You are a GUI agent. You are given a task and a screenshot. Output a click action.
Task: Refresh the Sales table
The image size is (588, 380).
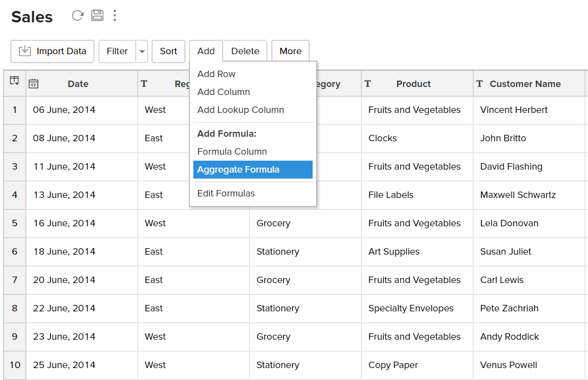pyautogui.click(x=78, y=15)
